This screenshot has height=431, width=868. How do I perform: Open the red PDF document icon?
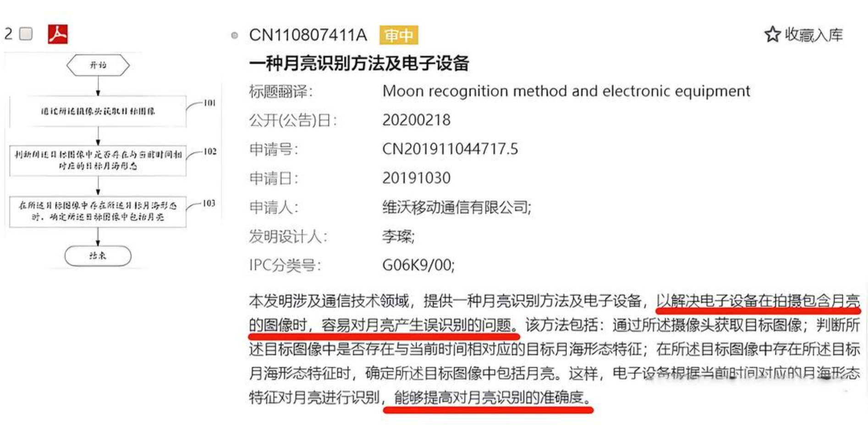click(x=58, y=34)
